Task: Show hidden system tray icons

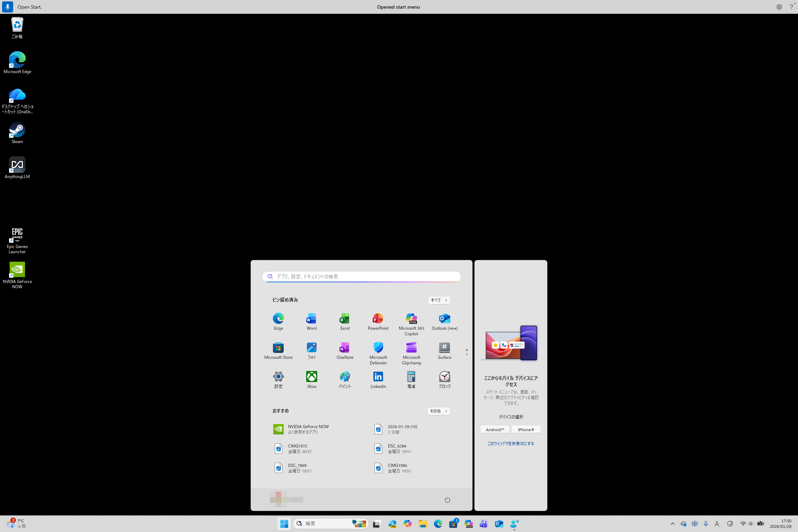Action: pos(672,524)
